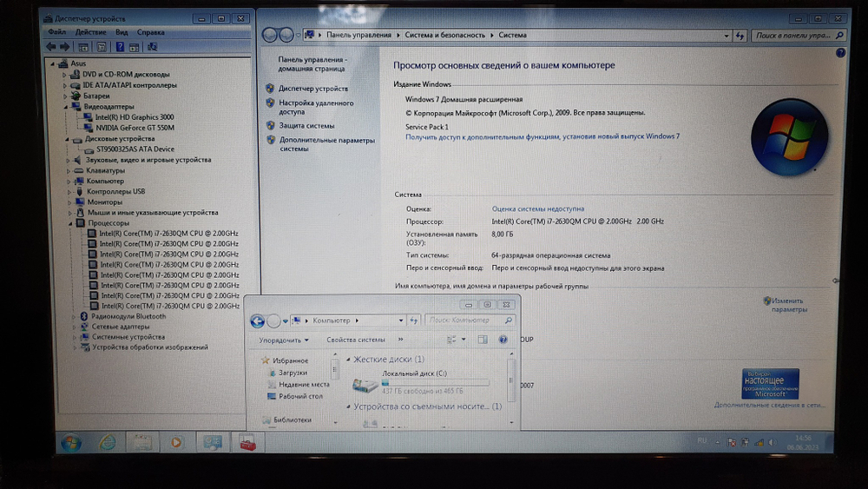Collapse the Видеоадаптеры category

coord(66,106)
